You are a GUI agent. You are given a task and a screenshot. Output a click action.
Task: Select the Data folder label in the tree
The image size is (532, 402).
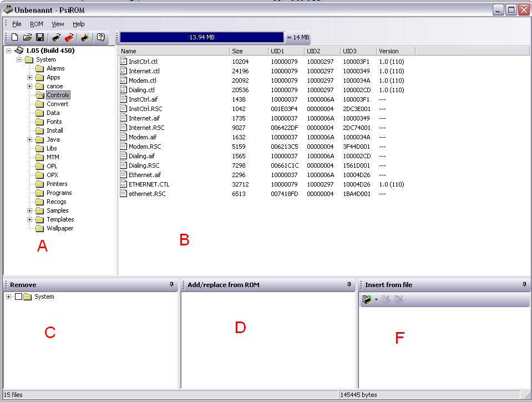tap(53, 113)
